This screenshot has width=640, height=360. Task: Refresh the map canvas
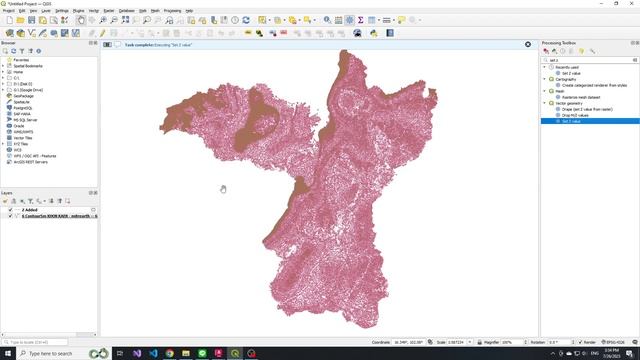[x=246, y=20]
